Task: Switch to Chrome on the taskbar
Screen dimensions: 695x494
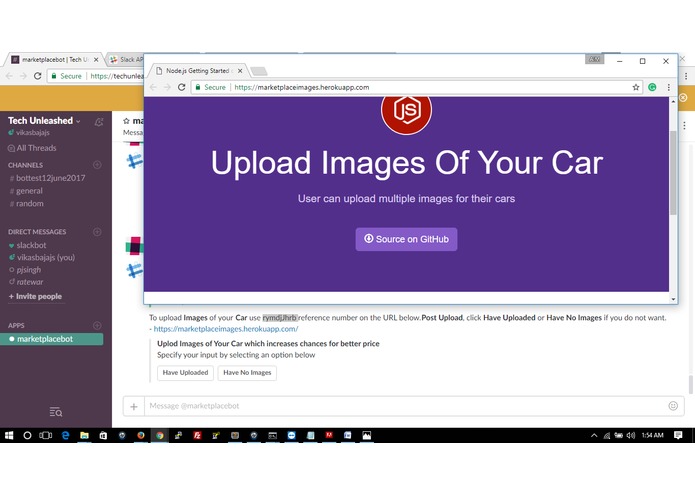Action: (x=160, y=436)
